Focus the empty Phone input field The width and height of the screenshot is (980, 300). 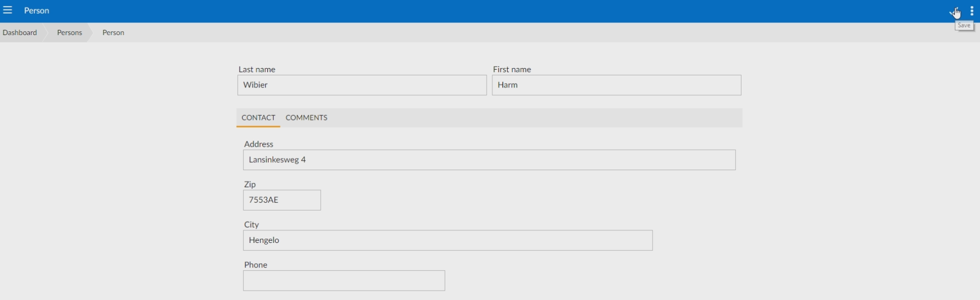[344, 281]
